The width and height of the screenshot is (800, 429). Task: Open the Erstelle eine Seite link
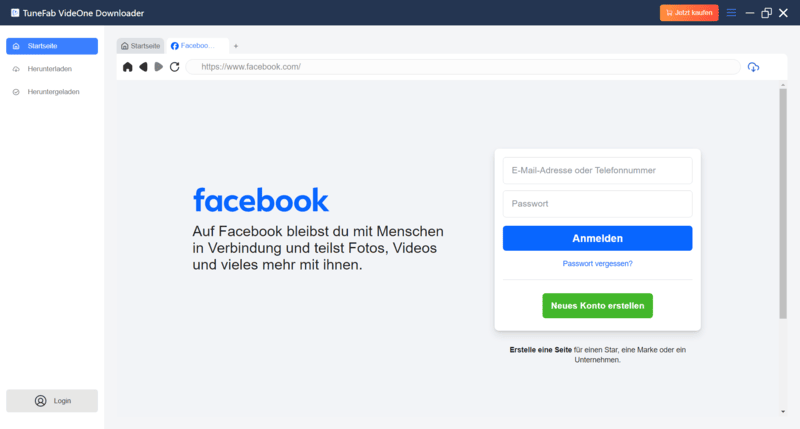[x=540, y=350]
